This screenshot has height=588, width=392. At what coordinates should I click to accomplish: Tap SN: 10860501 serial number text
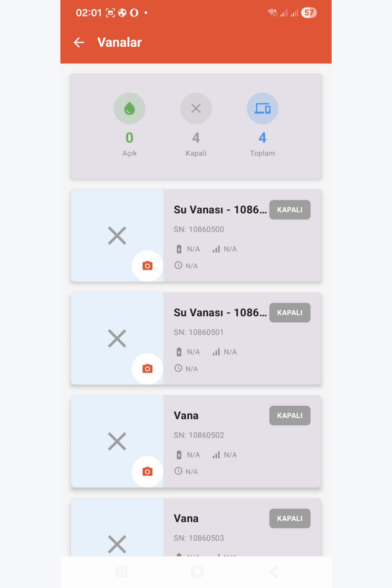tap(199, 332)
